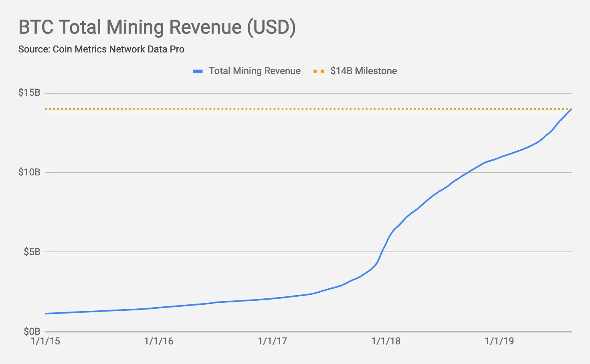Select the $14B Milestone legend label
The height and width of the screenshot is (364, 590).
click(x=364, y=71)
